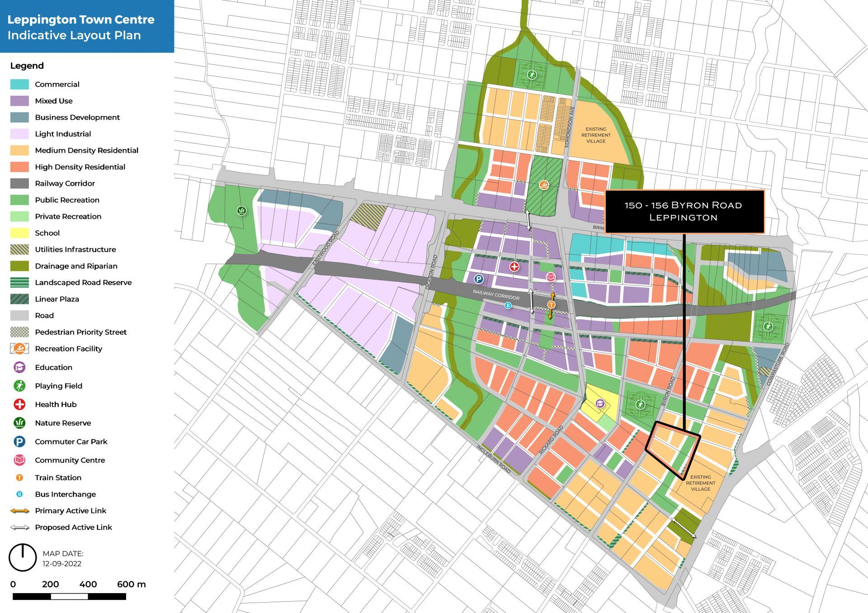
Task: Click the Playing Field icon in the legend
Action: click(x=19, y=386)
